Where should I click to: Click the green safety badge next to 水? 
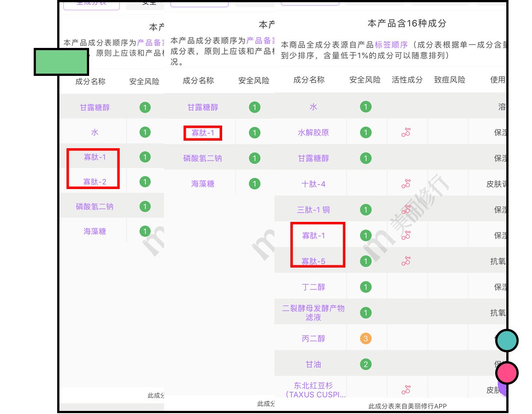(365, 106)
